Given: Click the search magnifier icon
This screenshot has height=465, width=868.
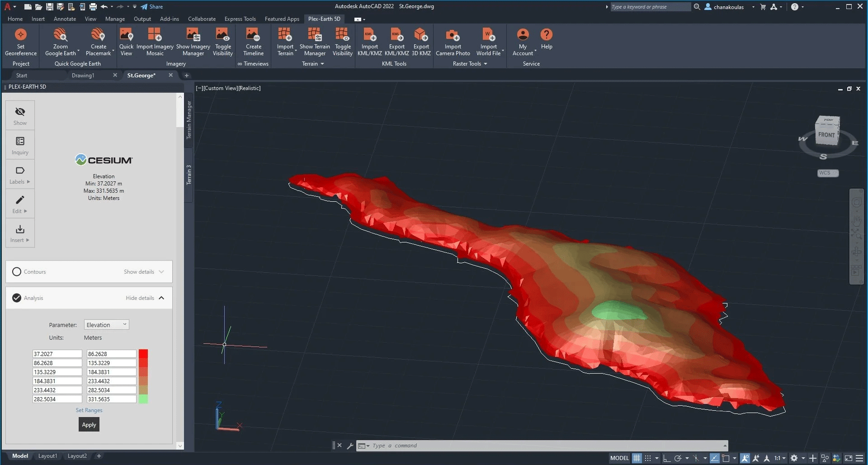Looking at the screenshot, I should (697, 7).
